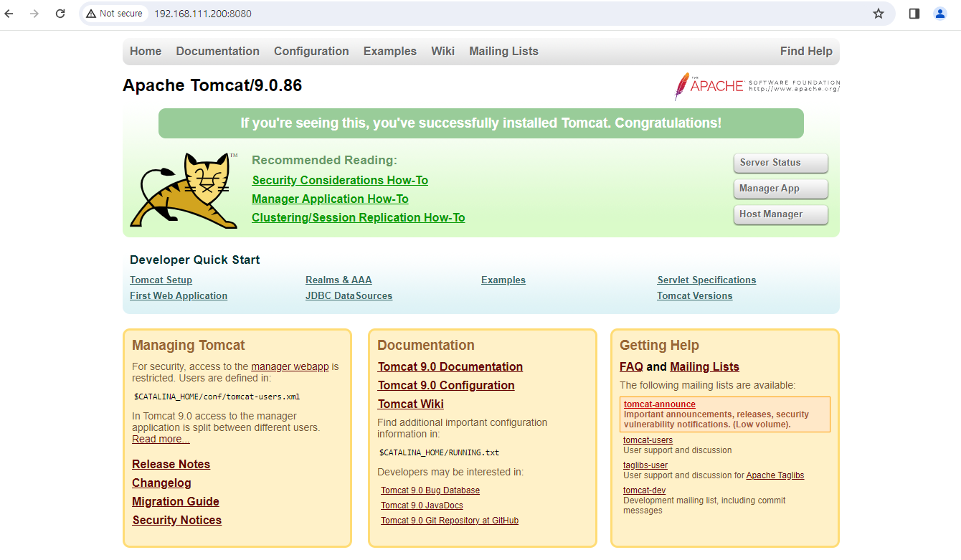Open the Find Help nav item
Image resolution: width=961 pixels, height=560 pixels.
pyautogui.click(x=806, y=52)
